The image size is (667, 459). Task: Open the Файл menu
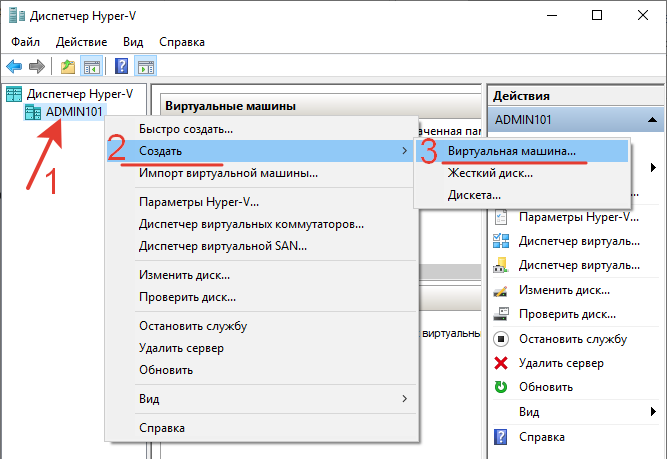pyautogui.click(x=28, y=42)
